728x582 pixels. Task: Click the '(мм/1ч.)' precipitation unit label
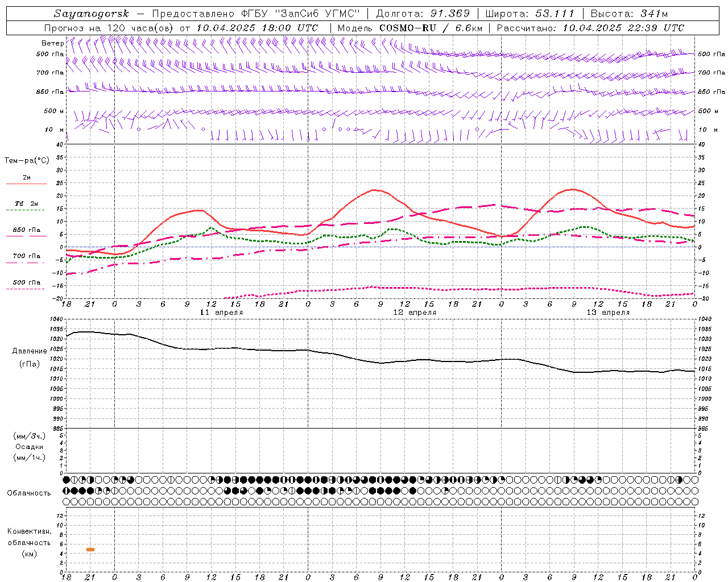(30, 458)
